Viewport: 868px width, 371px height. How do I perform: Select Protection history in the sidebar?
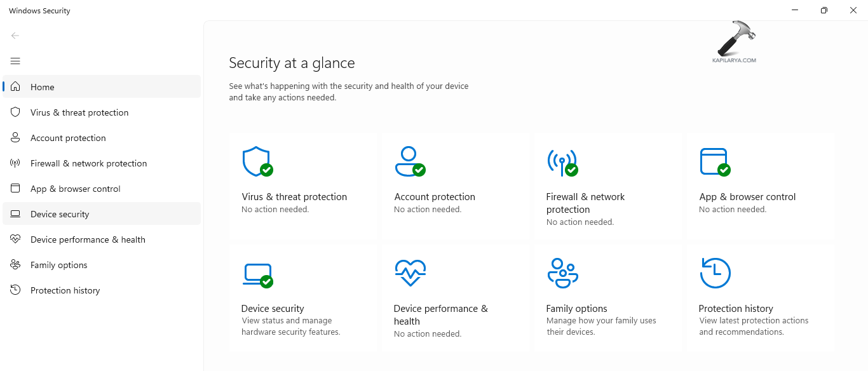coord(65,290)
